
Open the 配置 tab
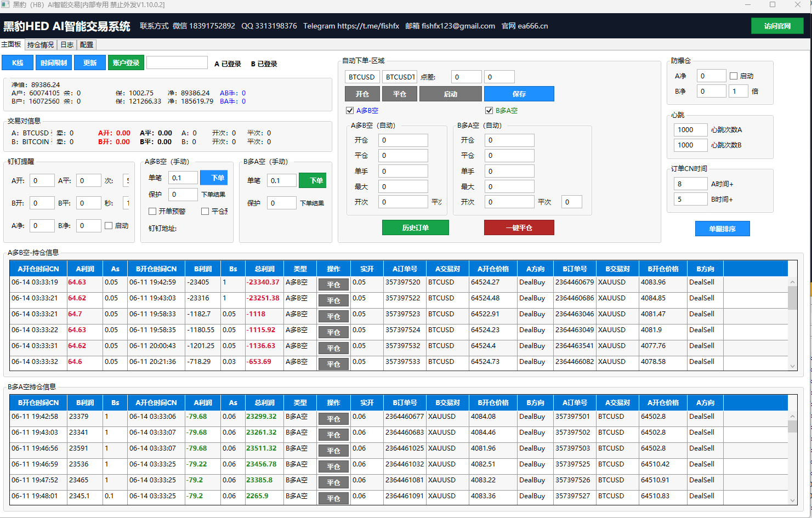87,45
